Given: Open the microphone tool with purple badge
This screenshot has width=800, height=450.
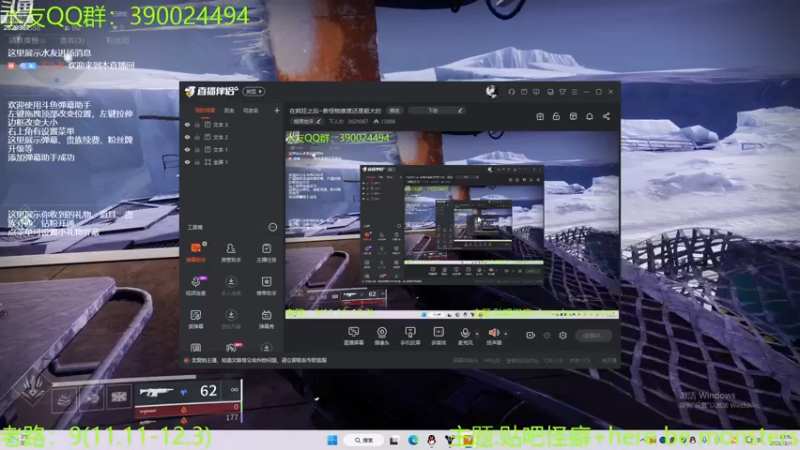Looking at the screenshot, I should tap(196, 285).
